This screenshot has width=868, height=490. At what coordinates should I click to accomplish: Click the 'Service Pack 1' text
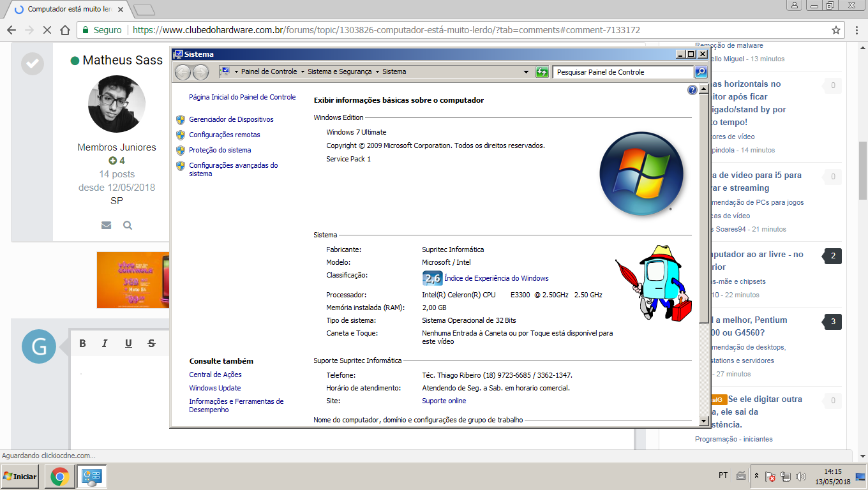[x=348, y=159]
